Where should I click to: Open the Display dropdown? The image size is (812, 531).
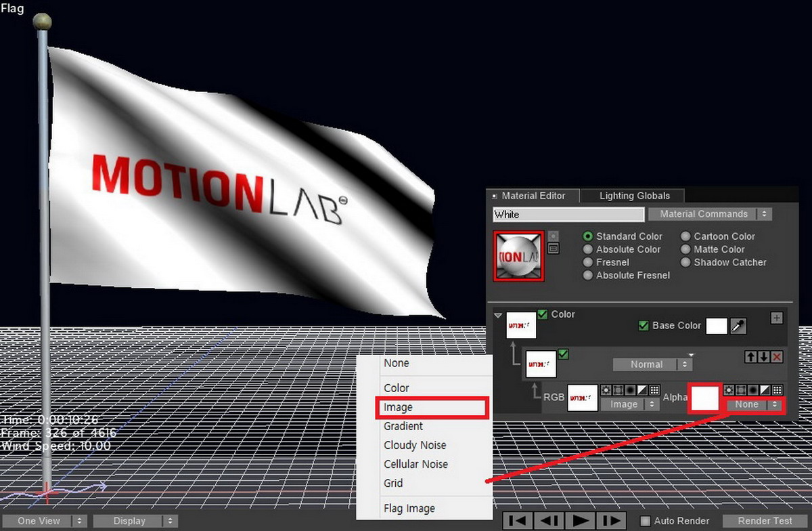(135, 521)
